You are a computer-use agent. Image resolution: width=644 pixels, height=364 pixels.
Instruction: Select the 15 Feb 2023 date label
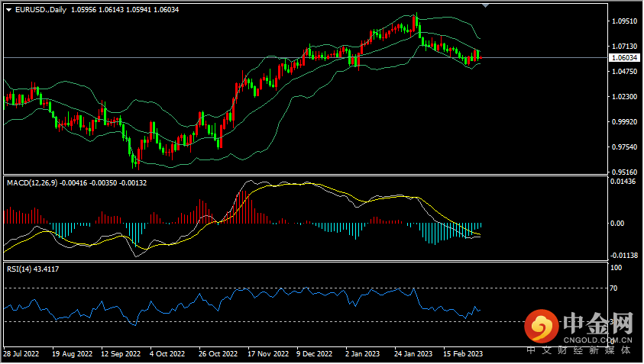pyautogui.click(x=463, y=355)
